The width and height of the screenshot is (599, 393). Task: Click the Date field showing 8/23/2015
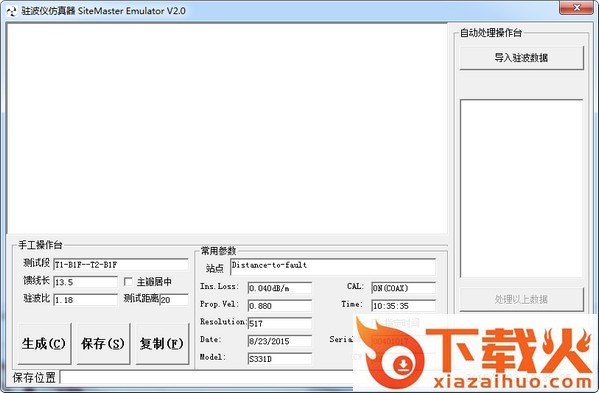click(x=280, y=341)
